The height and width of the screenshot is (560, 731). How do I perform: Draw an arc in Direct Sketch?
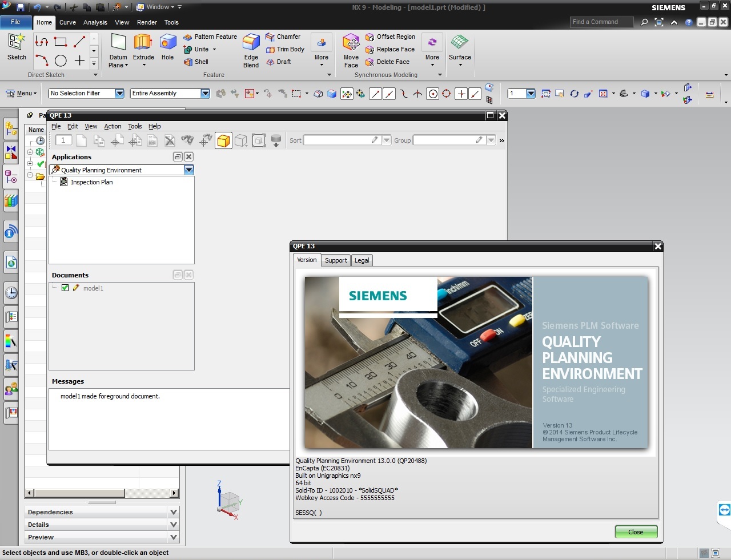41,60
